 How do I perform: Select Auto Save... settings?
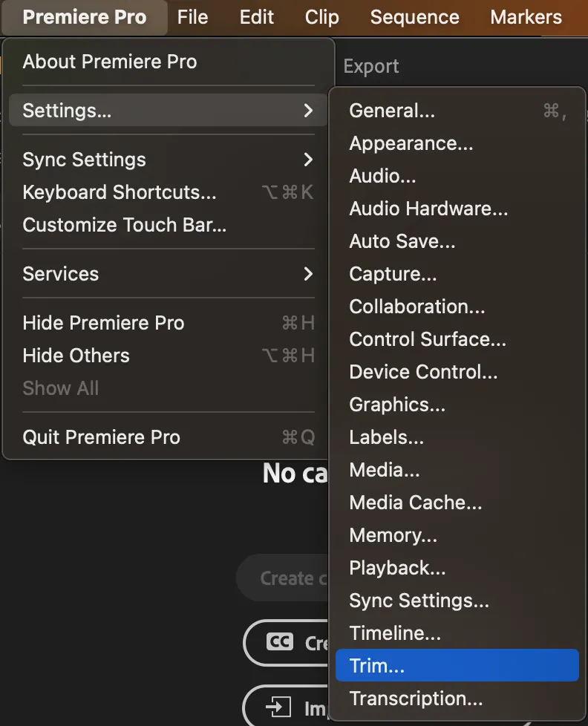(x=457, y=241)
